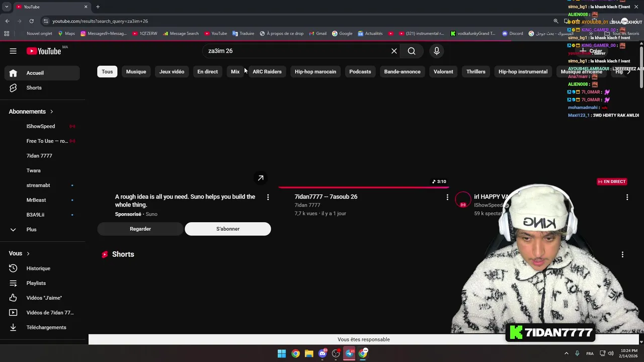Open the B3A9Lii subscription

tap(42, 215)
